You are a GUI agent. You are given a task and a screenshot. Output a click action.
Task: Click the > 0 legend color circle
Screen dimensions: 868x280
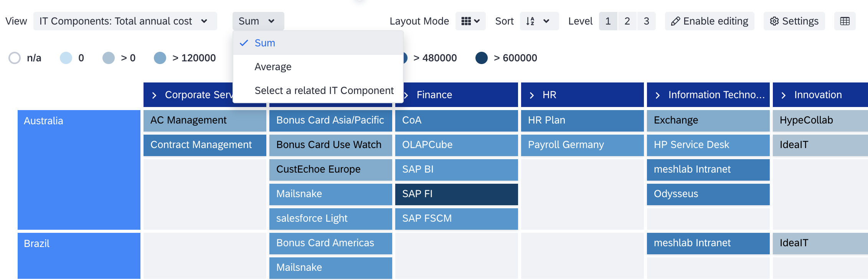[x=109, y=58]
